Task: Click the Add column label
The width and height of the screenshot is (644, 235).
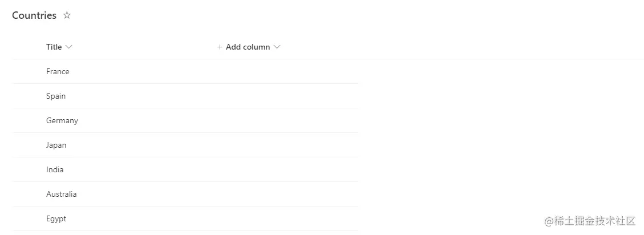Action: pos(248,47)
